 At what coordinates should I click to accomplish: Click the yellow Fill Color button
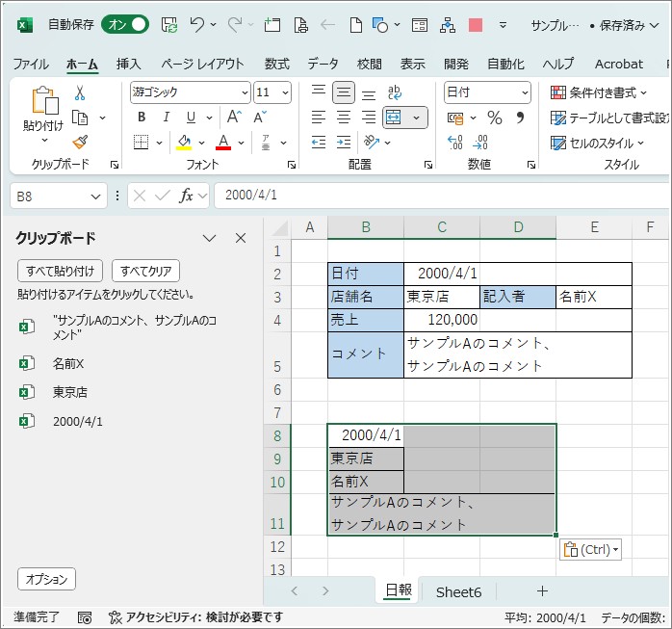click(x=184, y=143)
